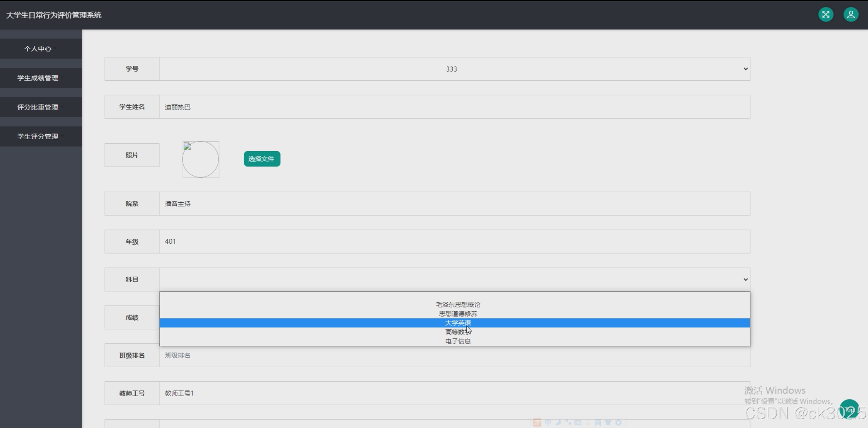Viewport: 868px width, 428px height.
Task: Click the 科目 dropdown arrow
Action: pyautogui.click(x=745, y=280)
